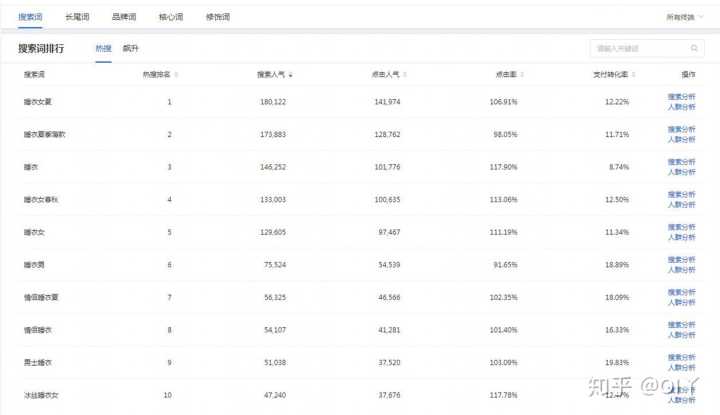720x415 pixels.
Task: Open 人群分析 for 睡衣夏季薄款 row
Action: 681,140
